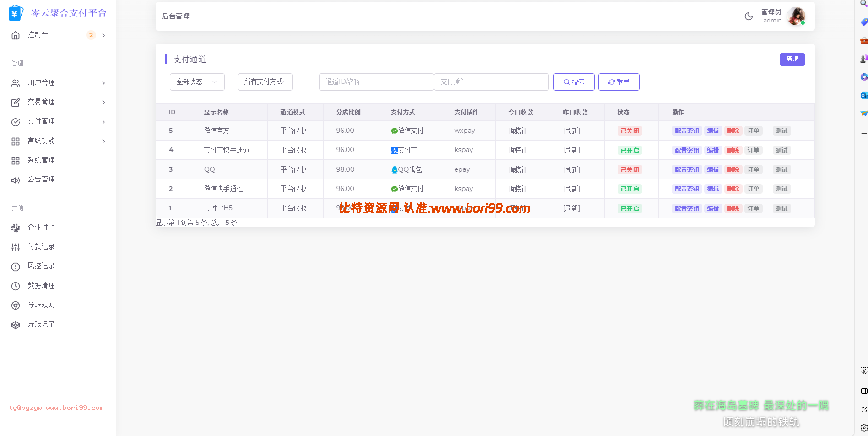Screen dimensions: 868x436
Task: Click the browser sidebar tag icon
Action: [x=864, y=22]
